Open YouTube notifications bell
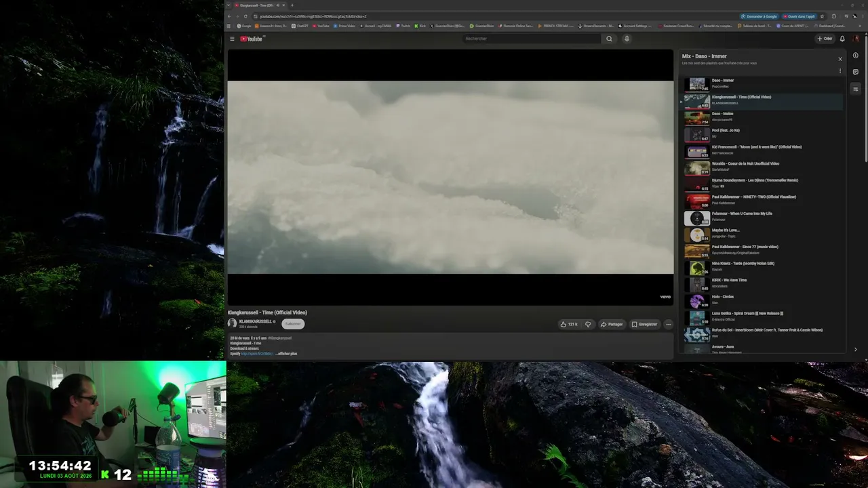 (x=842, y=39)
